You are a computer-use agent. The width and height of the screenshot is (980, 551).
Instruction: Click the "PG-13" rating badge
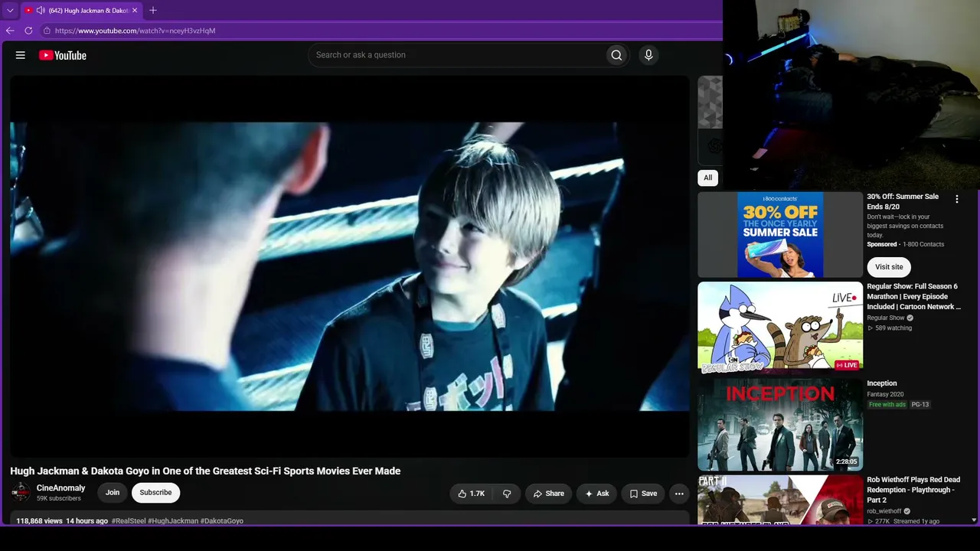point(920,405)
